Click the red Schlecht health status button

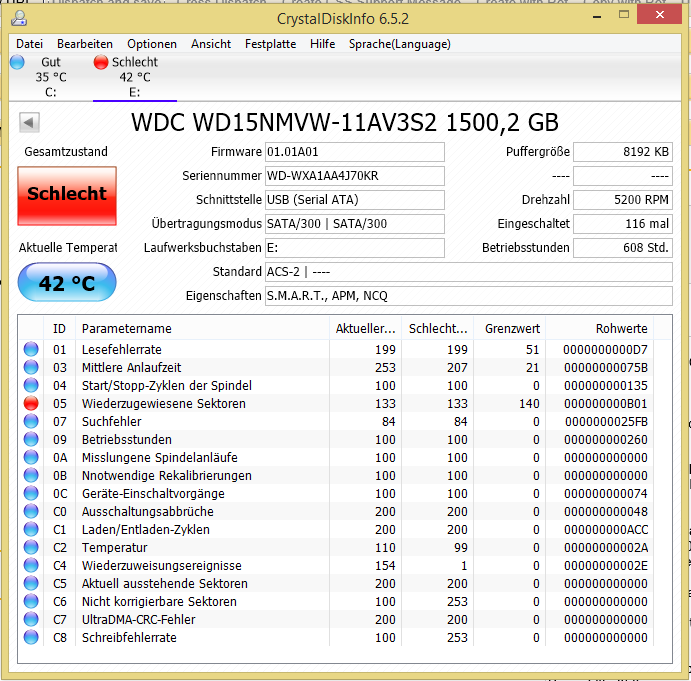point(67,196)
